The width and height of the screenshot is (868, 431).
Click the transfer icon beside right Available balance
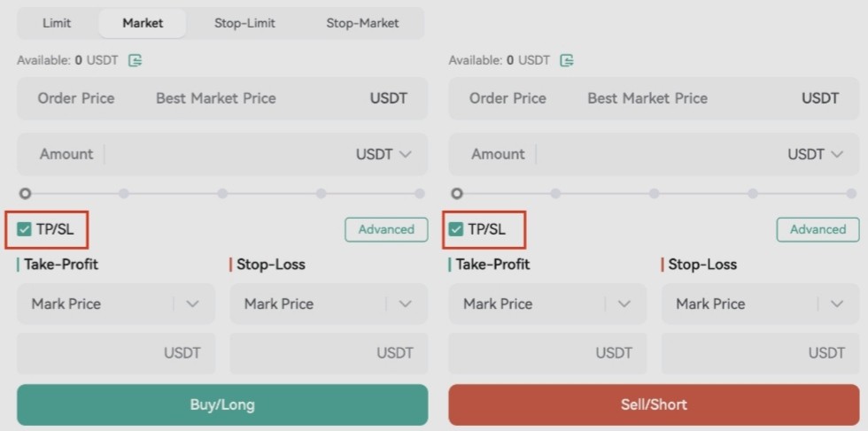[x=567, y=60]
